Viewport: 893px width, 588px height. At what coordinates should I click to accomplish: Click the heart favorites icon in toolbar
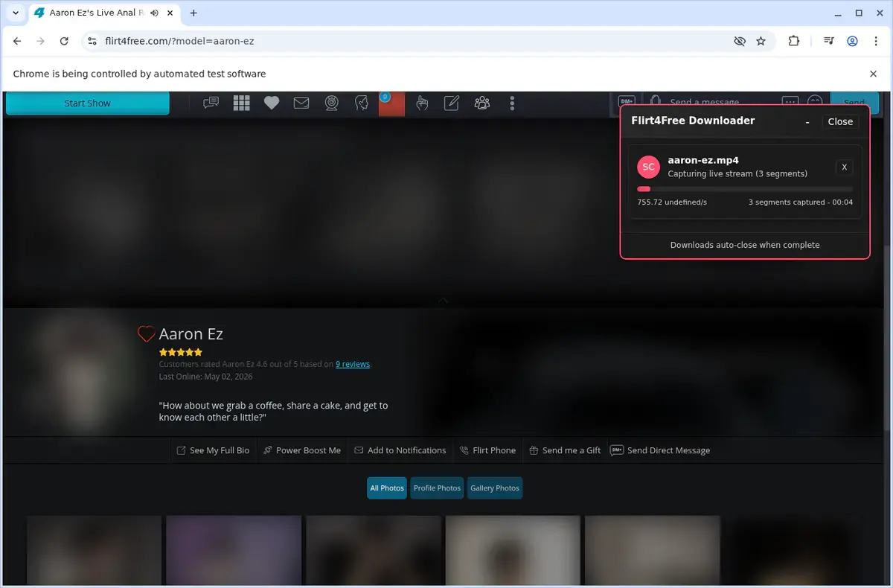pos(272,103)
